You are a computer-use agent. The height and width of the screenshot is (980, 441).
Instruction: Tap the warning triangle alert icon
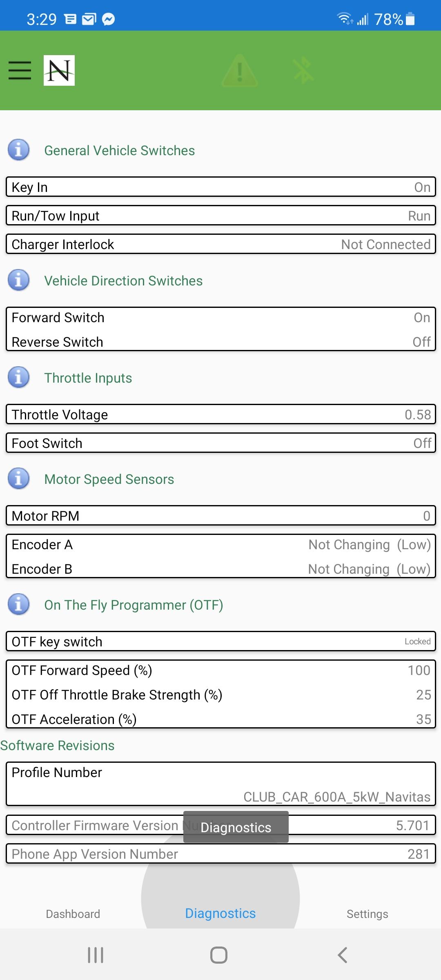[x=240, y=71]
